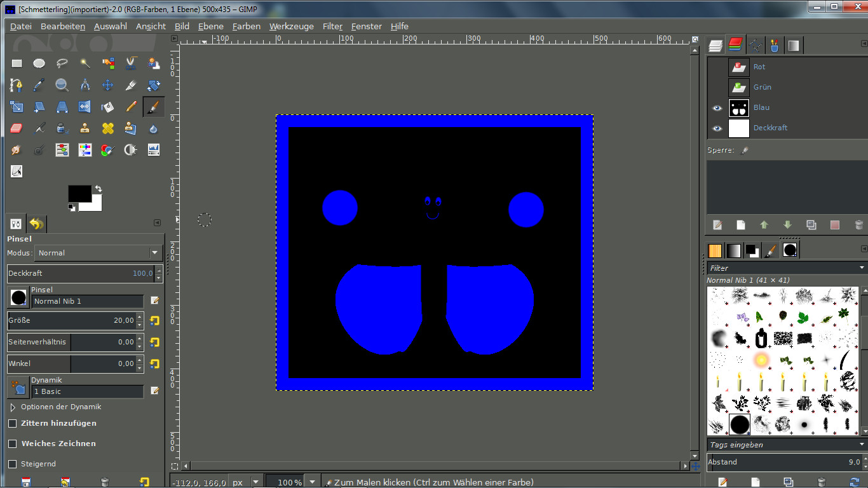This screenshot has height=488, width=868.
Task: Enable Weiches Zeichnen checkbox
Action: pos(12,444)
